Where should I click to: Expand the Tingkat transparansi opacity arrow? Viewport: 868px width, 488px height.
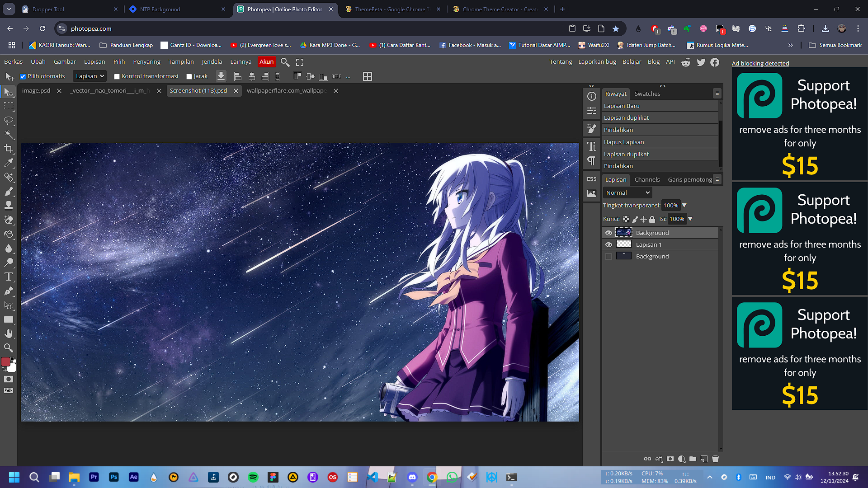click(684, 205)
